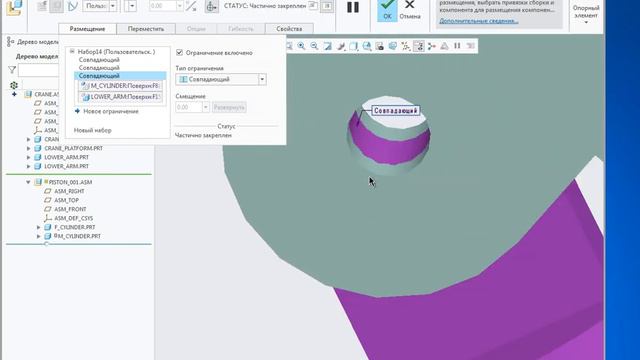This screenshot has width=640, height=360.
Task: Click the Repaint icon in graphics toolbar
Action: (x=327, y=46)
